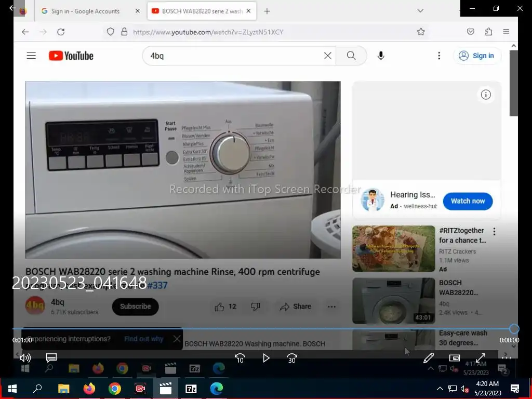Open the tracking protection shield icon
Screen dimensions: 532x399
tap(110, 32)
